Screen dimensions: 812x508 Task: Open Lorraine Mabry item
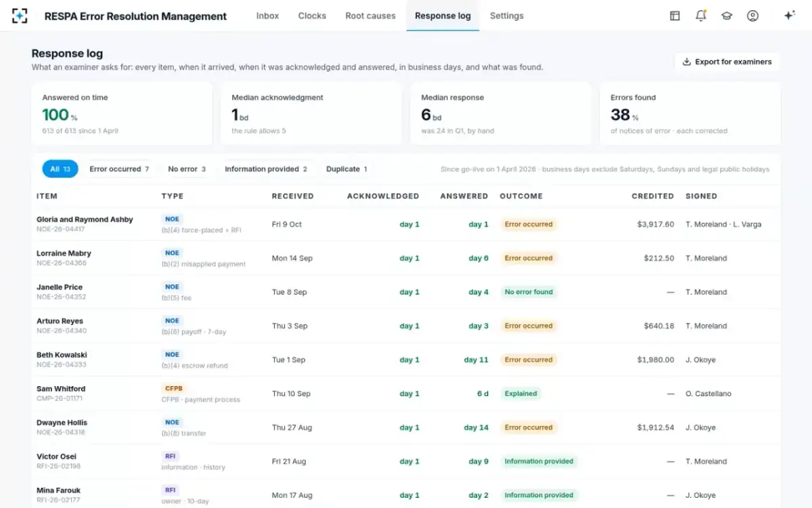tap(64, 253)
